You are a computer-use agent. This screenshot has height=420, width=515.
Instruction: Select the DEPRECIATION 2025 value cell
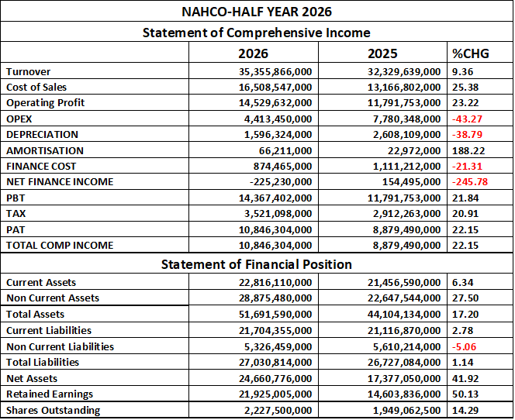(x=382, y=135)
